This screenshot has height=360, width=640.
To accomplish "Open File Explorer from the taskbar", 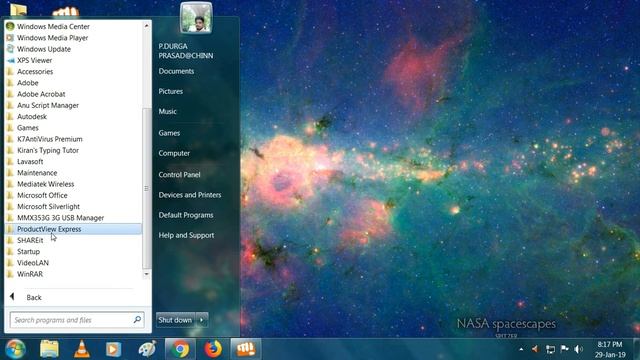I will [x=49, y=349].
